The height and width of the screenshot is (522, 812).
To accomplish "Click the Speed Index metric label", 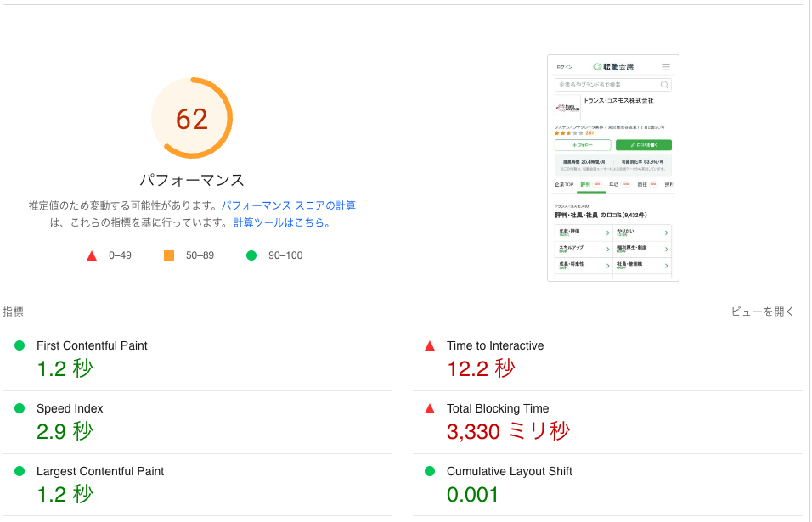I will (70, 408).
